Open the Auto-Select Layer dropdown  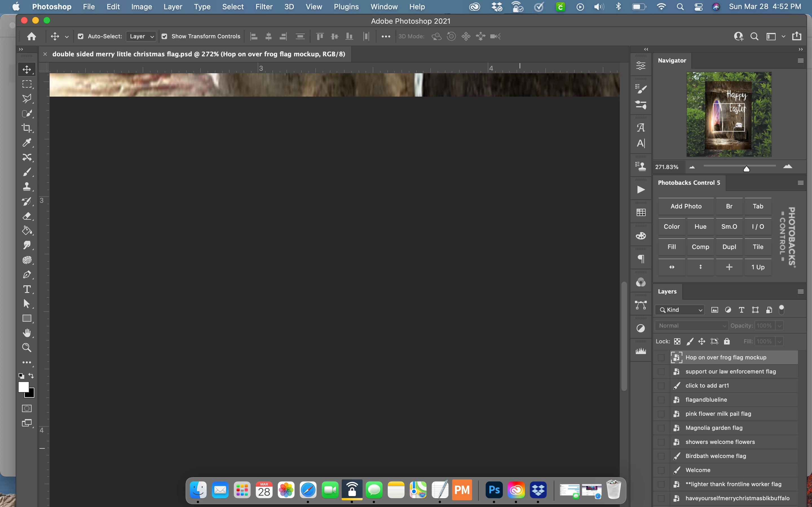click(141, 36)
